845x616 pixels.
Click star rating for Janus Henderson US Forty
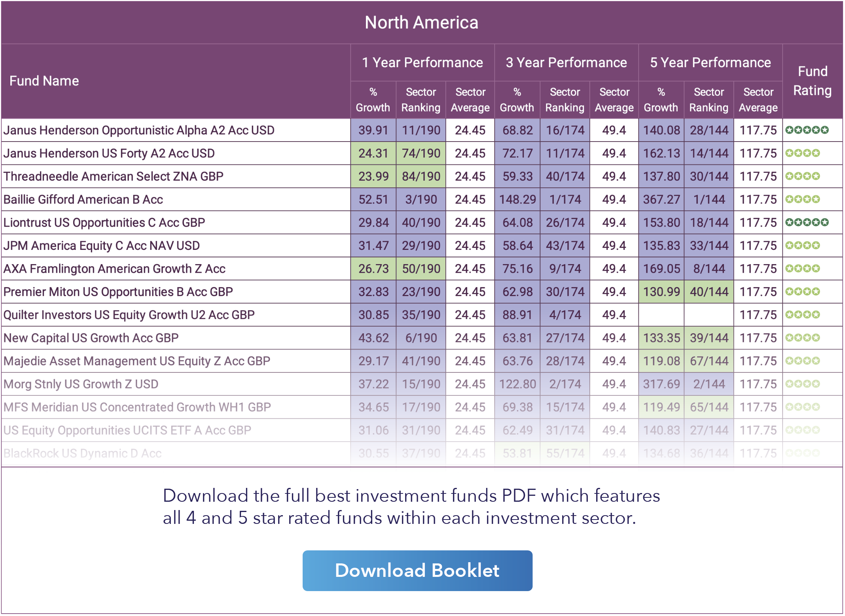[x=802, y=153]
